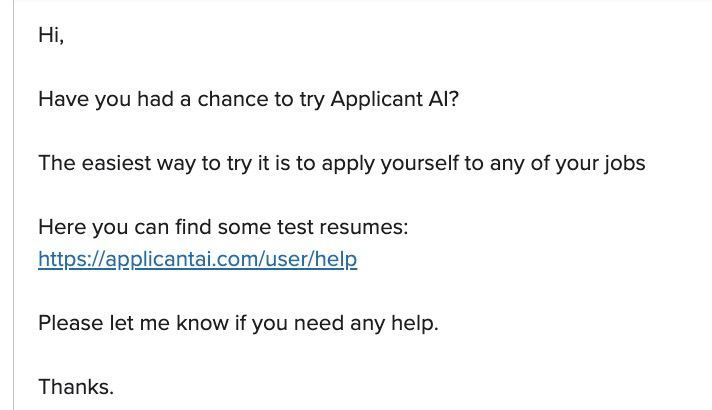Click the 'Here you can find some test resumes:' line

tap(223, 227)
